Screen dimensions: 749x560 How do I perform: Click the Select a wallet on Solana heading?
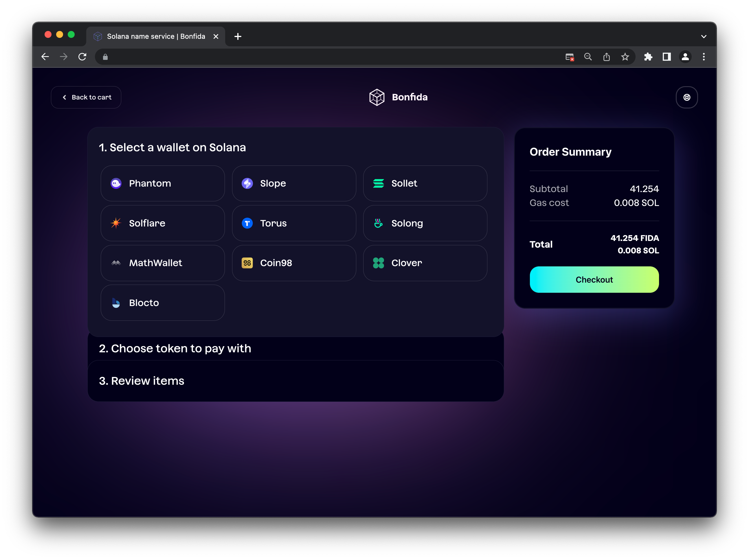tap(172, 148)
